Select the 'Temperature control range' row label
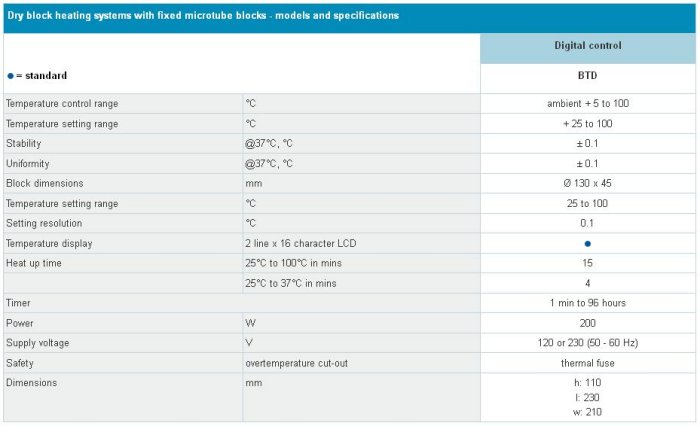700x426 pixels. coord(62,104)
